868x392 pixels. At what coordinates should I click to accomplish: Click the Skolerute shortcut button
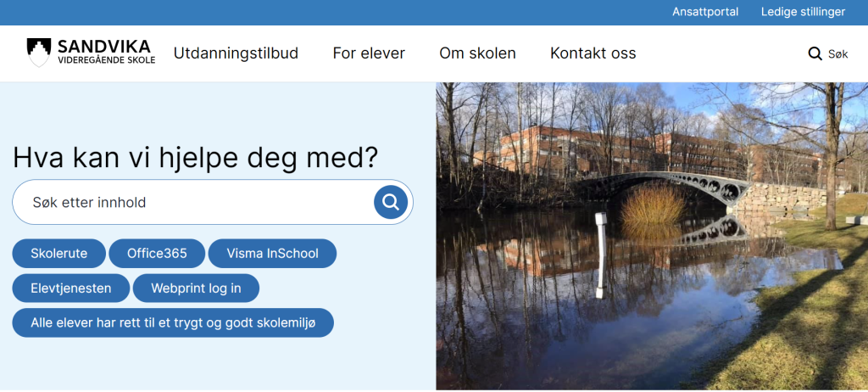coord(58,253)
